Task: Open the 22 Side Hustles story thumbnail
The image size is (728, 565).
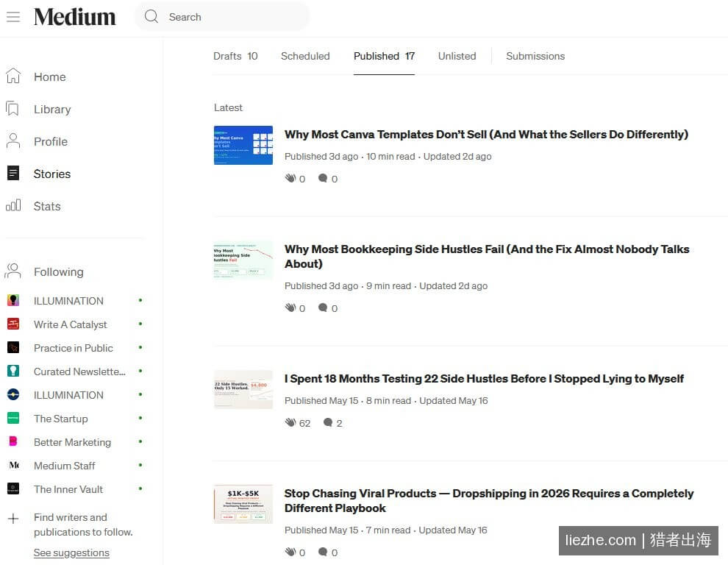Action: point(243,389)
